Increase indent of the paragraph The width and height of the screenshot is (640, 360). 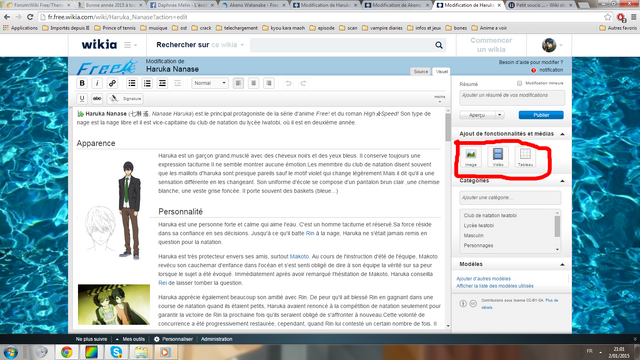[162, 83]
